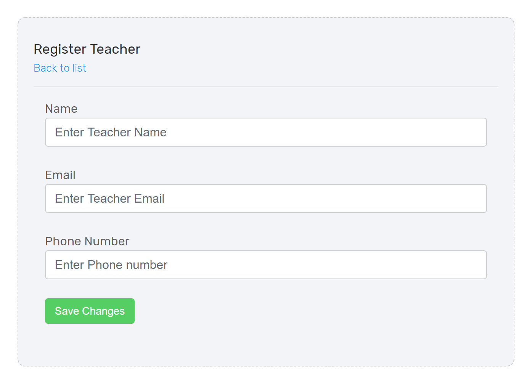The height and width of the screenshot is (392, 532).
Task: Click the Register Teacher heading
Action: point(87,49)
